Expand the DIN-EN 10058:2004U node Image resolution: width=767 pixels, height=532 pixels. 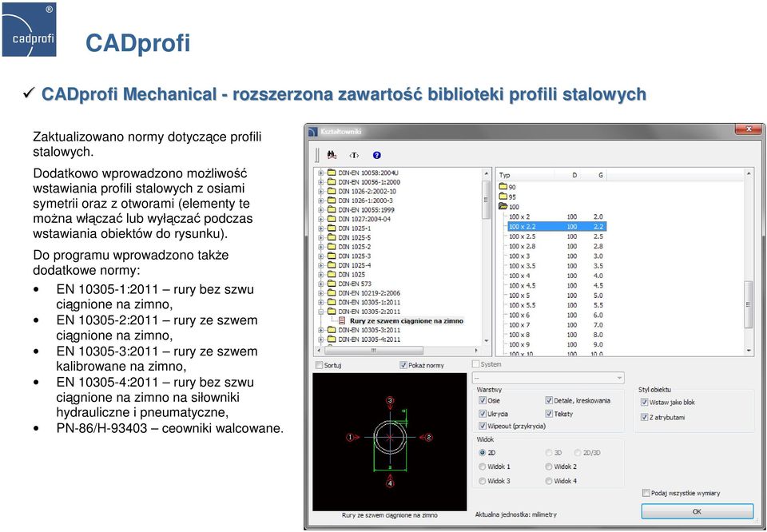(321, 173)
